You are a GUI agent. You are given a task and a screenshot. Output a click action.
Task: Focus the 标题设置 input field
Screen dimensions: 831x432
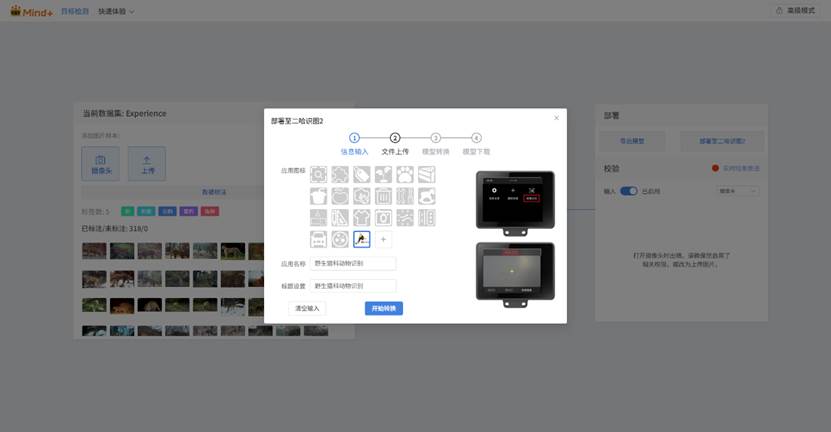pyautogui.click(x=352, y=286)
